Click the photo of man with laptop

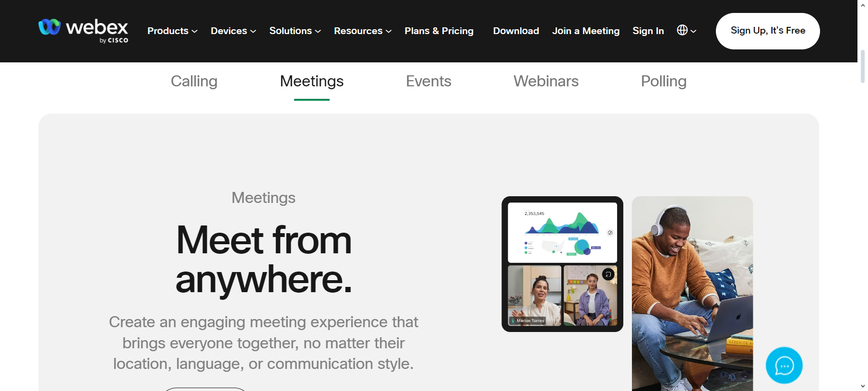[x=692, y=294]
